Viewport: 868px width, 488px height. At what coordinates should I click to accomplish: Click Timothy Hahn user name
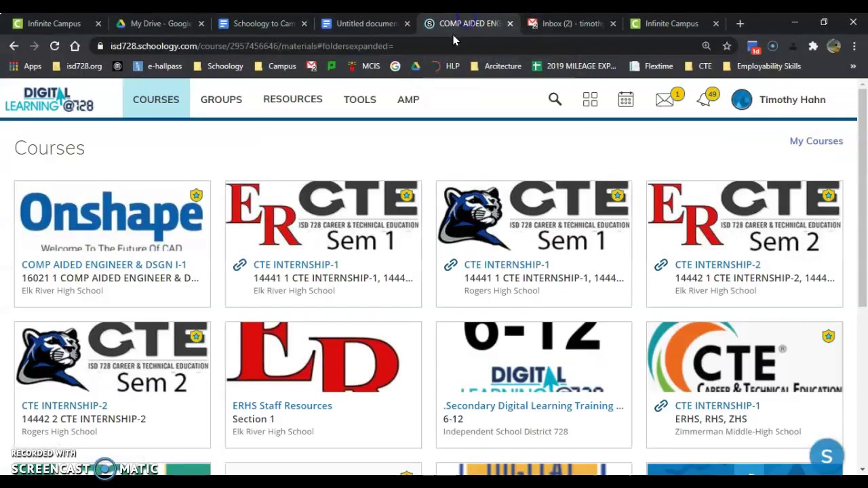[x=792, y=100]
